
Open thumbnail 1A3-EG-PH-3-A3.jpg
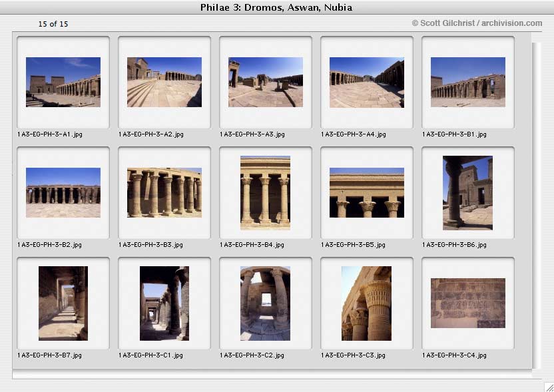266,82
